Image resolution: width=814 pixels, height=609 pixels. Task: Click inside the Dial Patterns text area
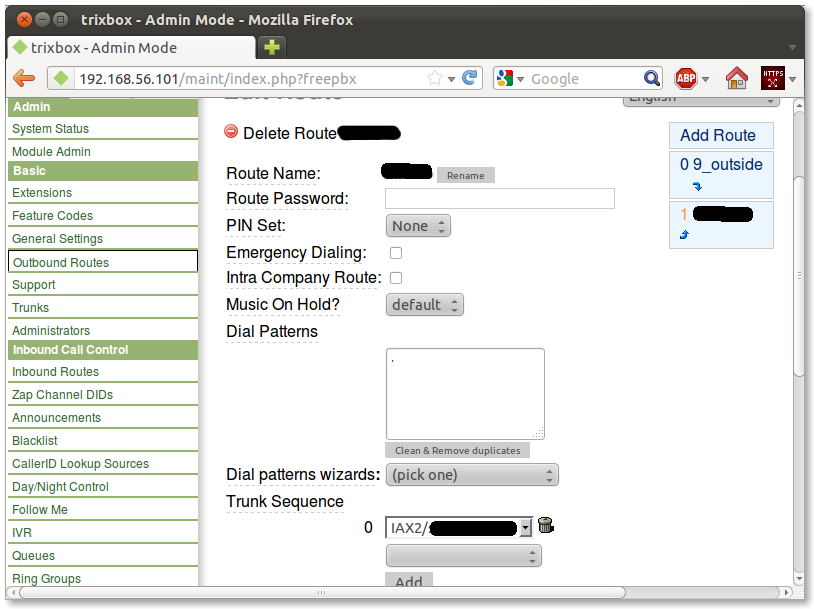pos(465,394)
